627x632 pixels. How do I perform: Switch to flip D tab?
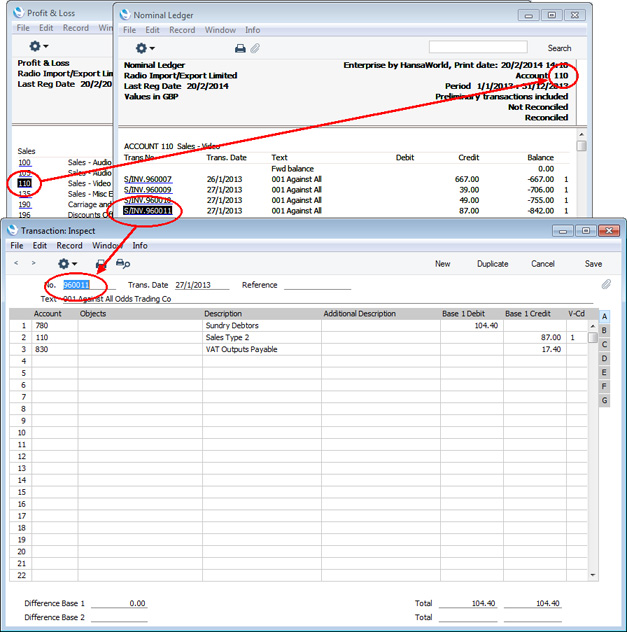click(x=604, y=359)
